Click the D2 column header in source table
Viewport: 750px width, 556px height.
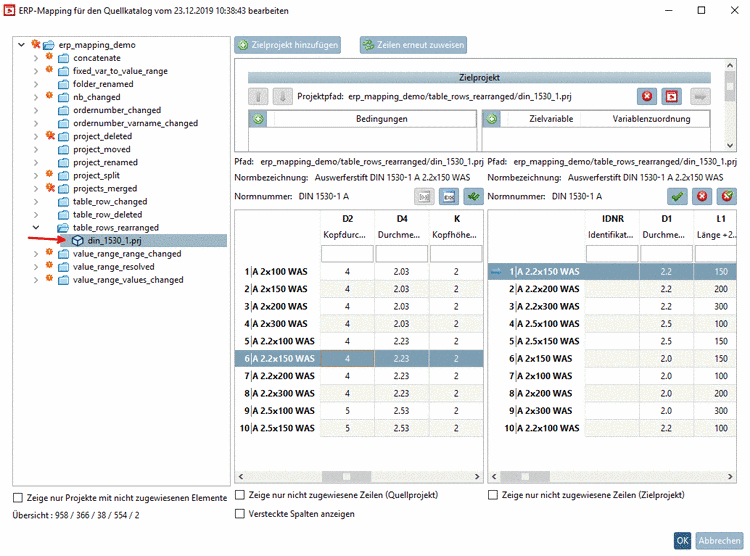click(x=347, y=219)
